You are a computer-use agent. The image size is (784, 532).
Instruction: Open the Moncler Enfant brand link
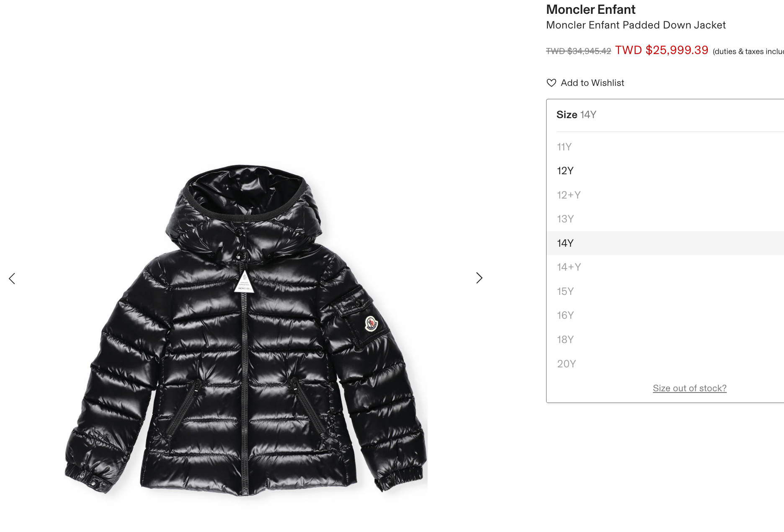tap(591, 10)
